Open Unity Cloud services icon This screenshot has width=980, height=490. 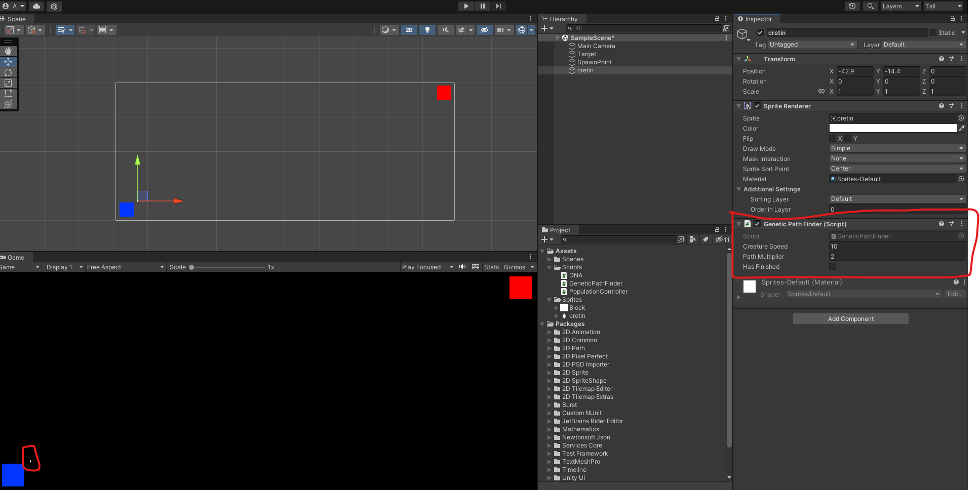pos(36,6)
